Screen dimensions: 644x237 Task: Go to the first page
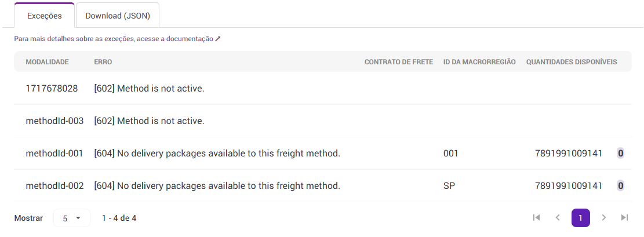coord(536,217)
